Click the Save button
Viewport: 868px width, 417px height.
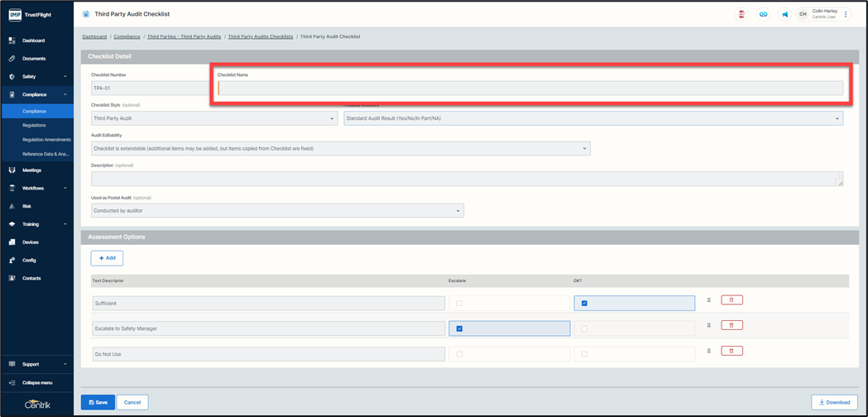pos(98,402)
